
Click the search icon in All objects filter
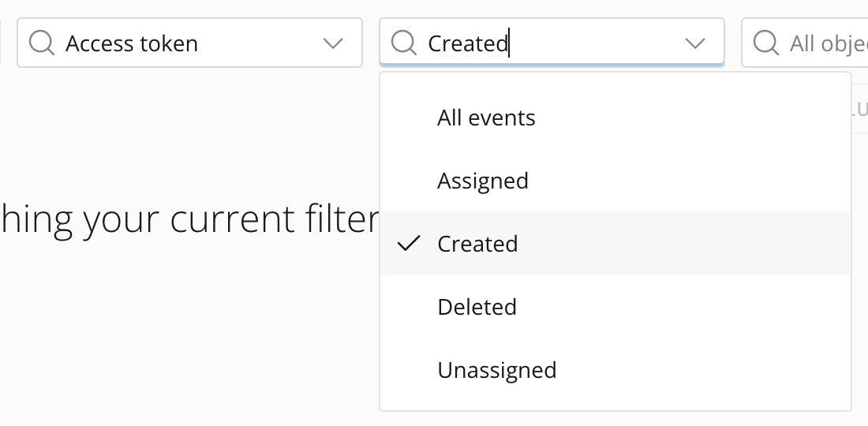click(x=766, y=43)
